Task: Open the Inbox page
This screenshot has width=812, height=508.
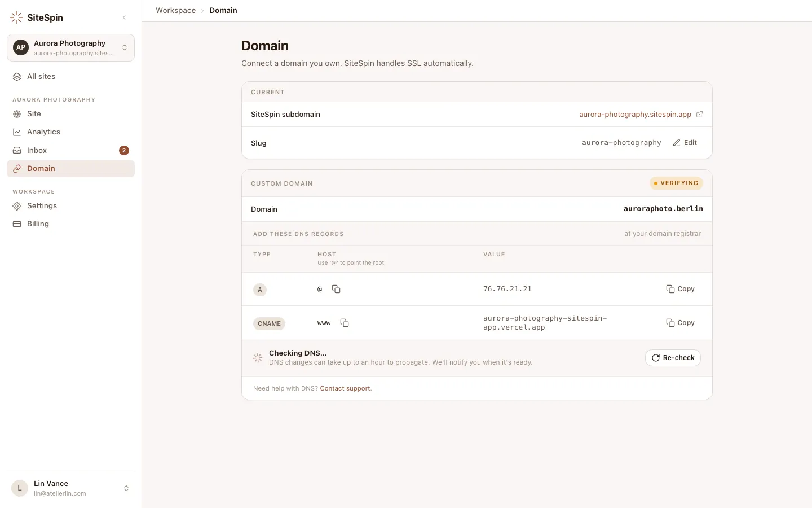Action: pyautogui.click(x=70, y=150)
